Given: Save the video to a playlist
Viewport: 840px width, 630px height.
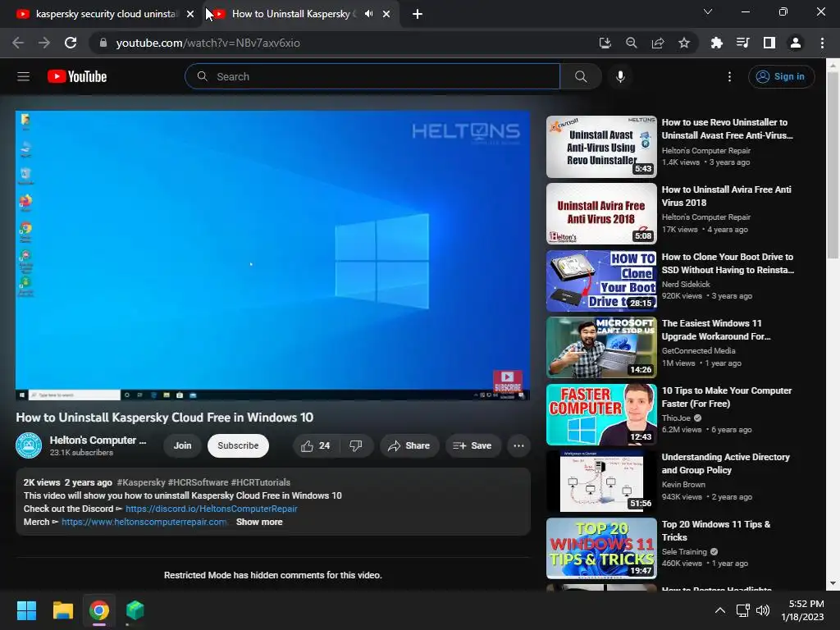Looking at the screenshot, I should [472, 445].
